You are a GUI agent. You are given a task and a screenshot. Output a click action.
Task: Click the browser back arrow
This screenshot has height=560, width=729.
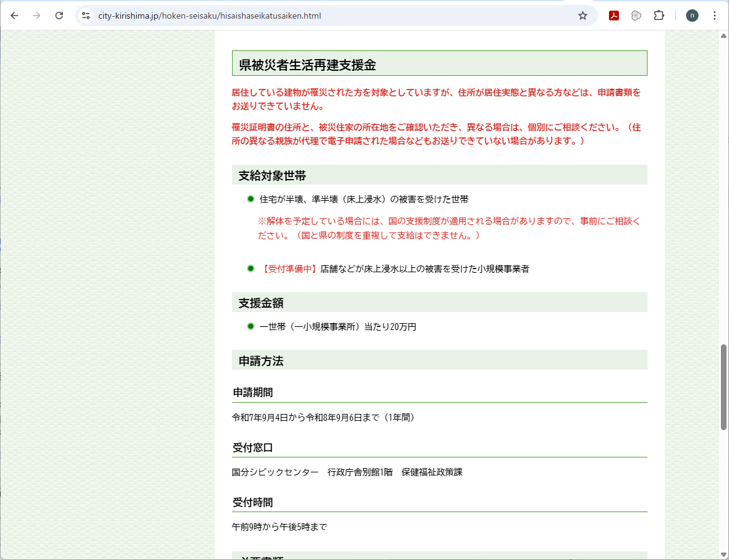14,16
